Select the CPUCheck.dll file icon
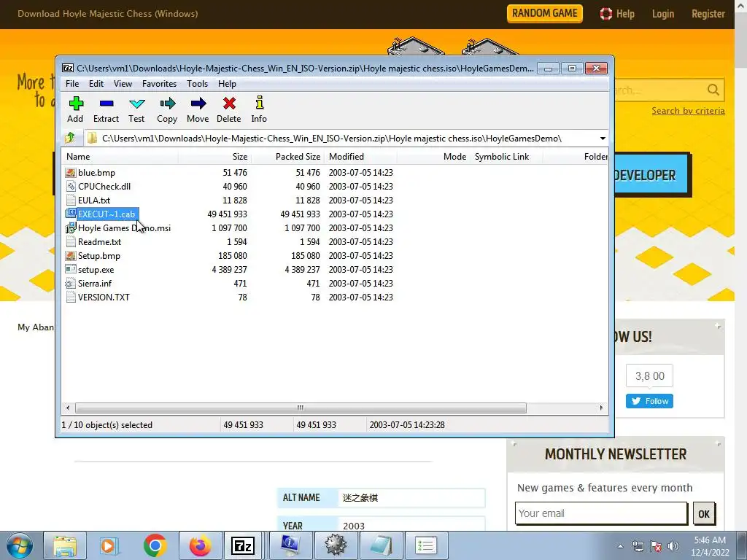Screen dimensions: 747x560 click(x=71, y=186)
